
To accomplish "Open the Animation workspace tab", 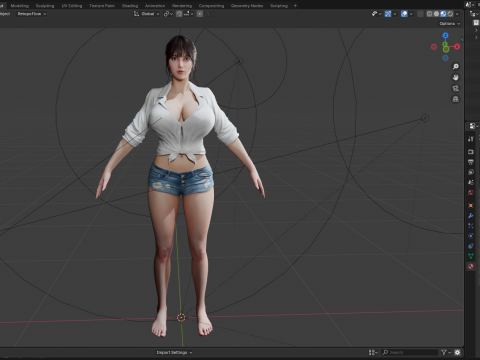I will click(155, 6).
